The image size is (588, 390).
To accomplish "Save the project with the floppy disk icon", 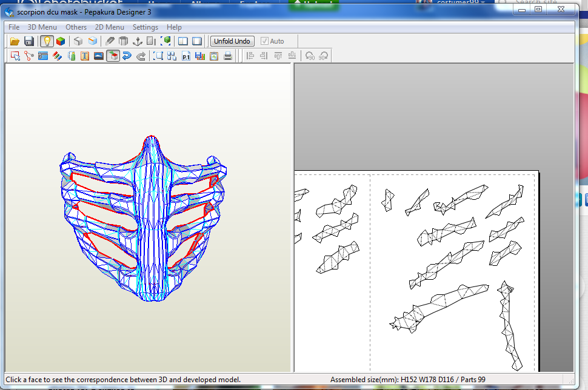I will point(29,41).
